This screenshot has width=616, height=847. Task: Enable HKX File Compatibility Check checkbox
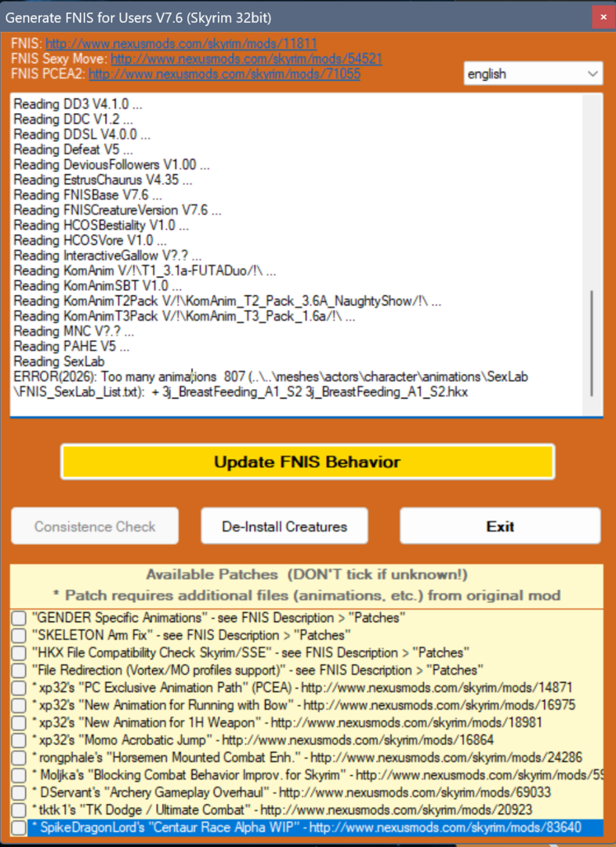click(x=19, y=653)
